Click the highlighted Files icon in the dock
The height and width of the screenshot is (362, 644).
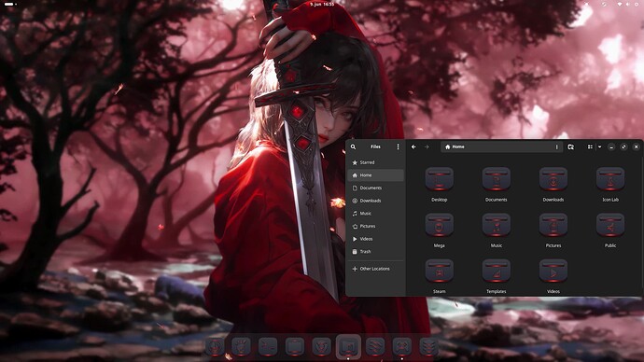348,347
